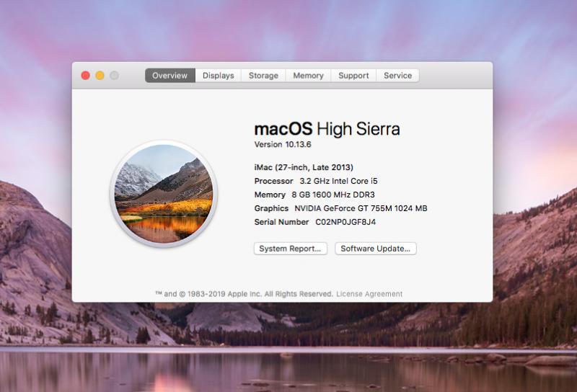Viewport: 577px width, 392px height.
Task: Open the Storage tab
Action: [263, 76]
